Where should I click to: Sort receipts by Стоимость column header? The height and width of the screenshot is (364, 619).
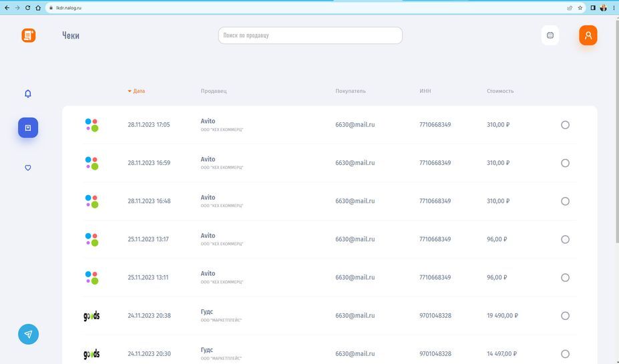pyautogui.click(x=500, y=91)
